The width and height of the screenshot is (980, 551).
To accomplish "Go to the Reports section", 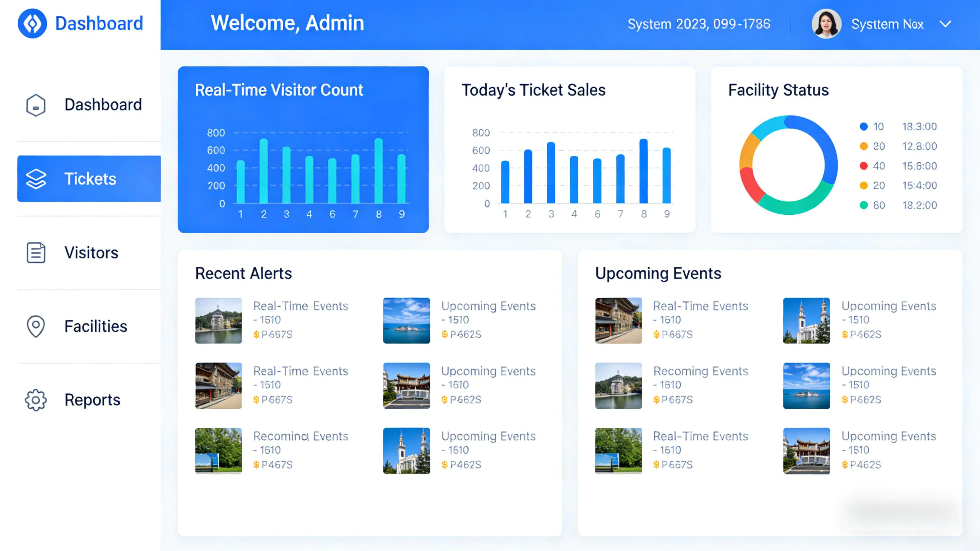I will [x=93, y=400].
